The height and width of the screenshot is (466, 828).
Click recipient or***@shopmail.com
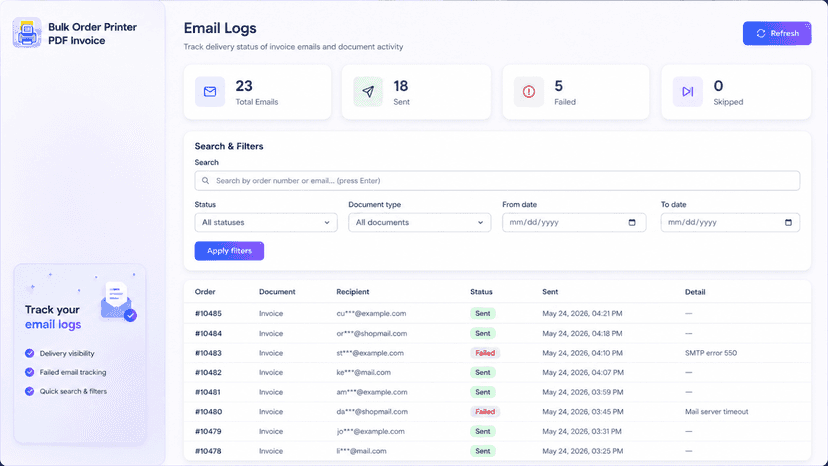click(372, 333)
